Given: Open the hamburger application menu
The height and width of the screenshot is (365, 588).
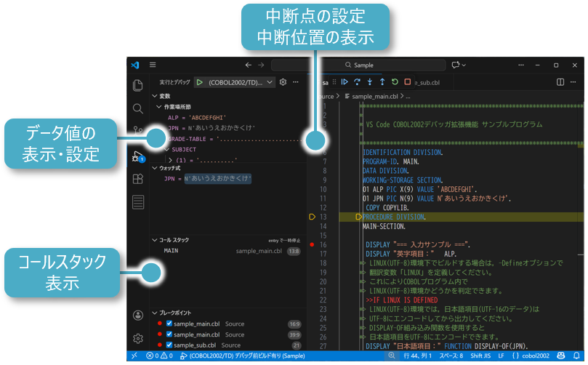Looking at the screenshot, I should point(153,65).
